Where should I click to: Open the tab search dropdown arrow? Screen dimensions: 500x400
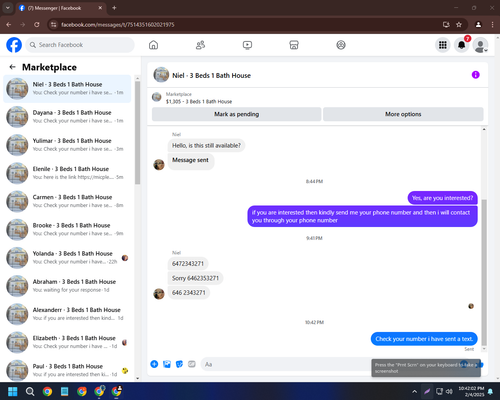click(x=7, y=8)
